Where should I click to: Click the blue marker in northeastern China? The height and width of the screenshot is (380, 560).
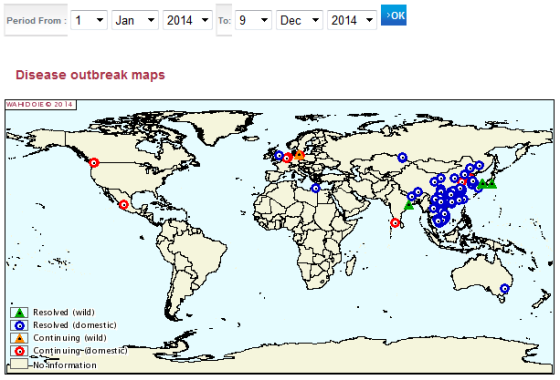click(x=479, y=165)
